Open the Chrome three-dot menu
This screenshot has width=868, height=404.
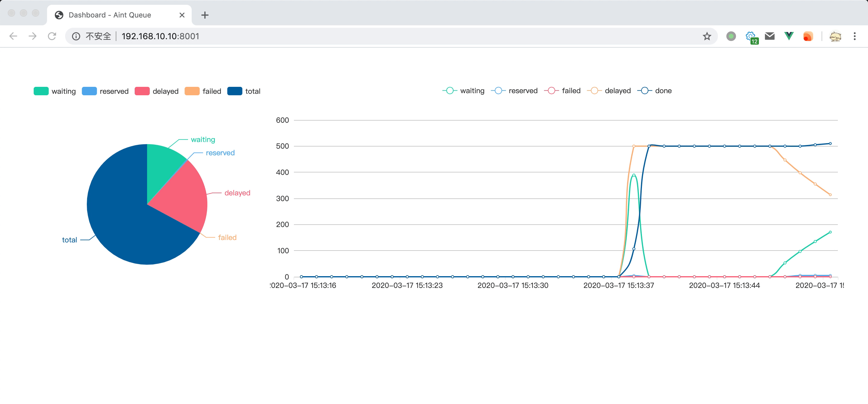[854, 36]
